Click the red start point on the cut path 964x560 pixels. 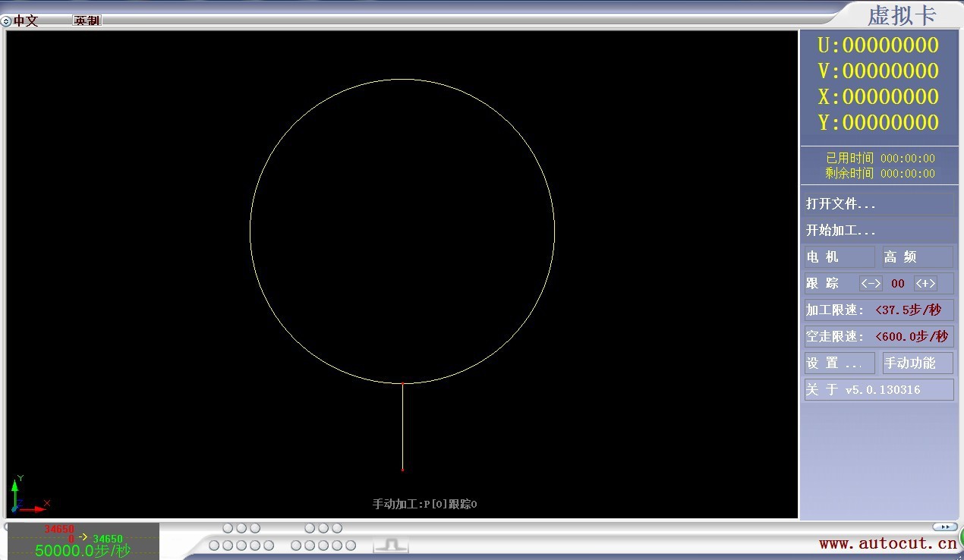[402, 470]
